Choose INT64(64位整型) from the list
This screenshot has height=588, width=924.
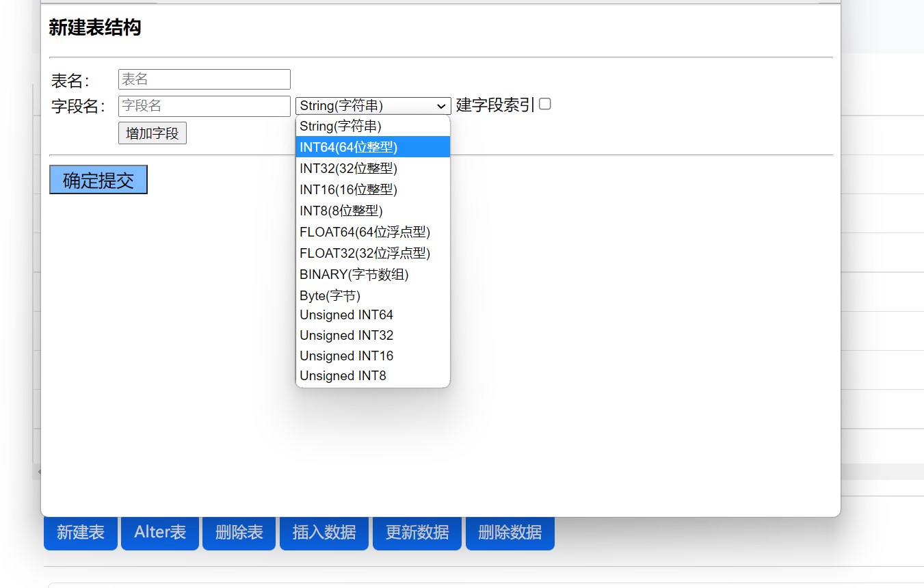click(373, 147)
